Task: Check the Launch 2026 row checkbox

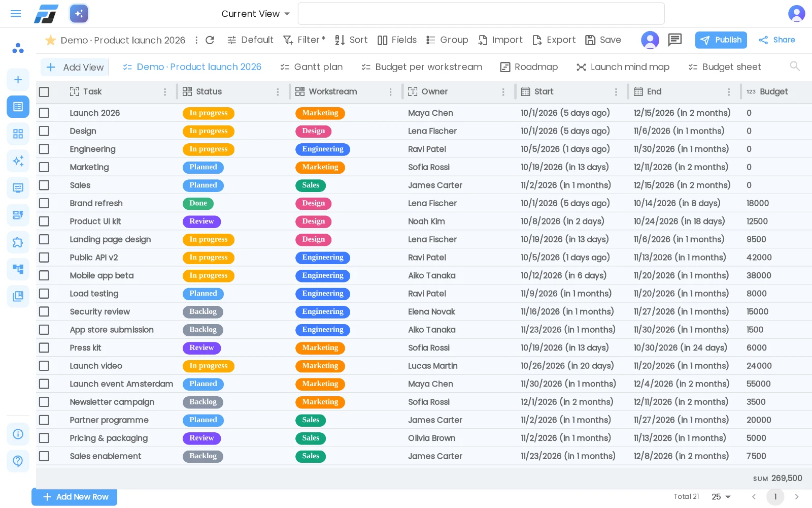Action: click(x=44, y=113)
